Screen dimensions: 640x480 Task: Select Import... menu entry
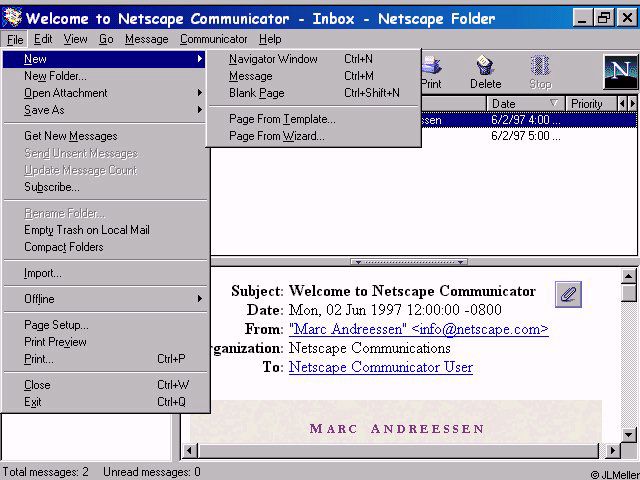(104, 273)
